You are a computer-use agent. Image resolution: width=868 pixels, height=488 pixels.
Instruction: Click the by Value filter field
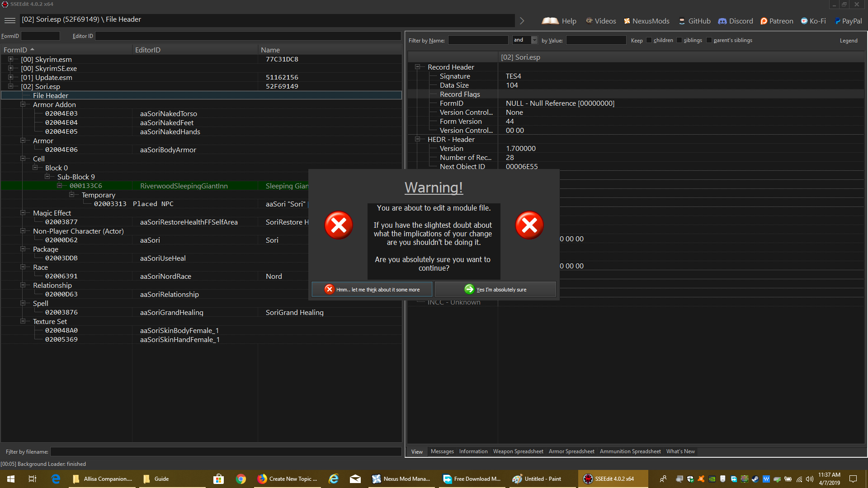point(596,40)
